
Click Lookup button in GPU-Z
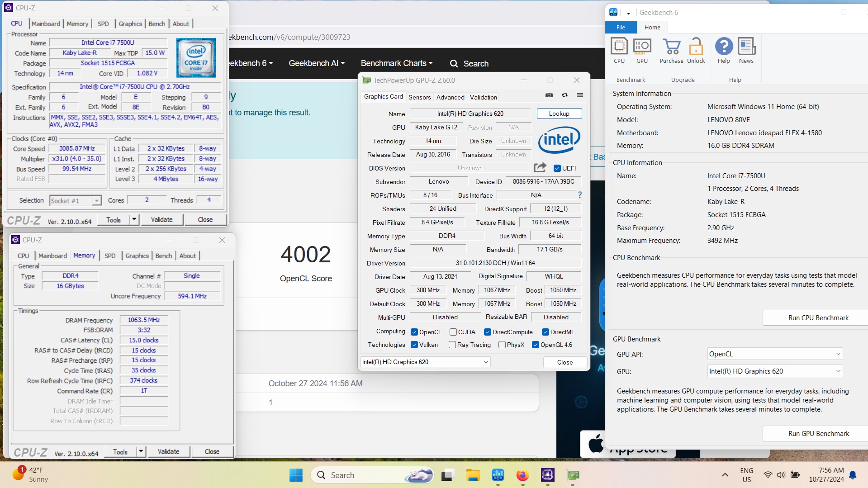[x=559, y=114]
